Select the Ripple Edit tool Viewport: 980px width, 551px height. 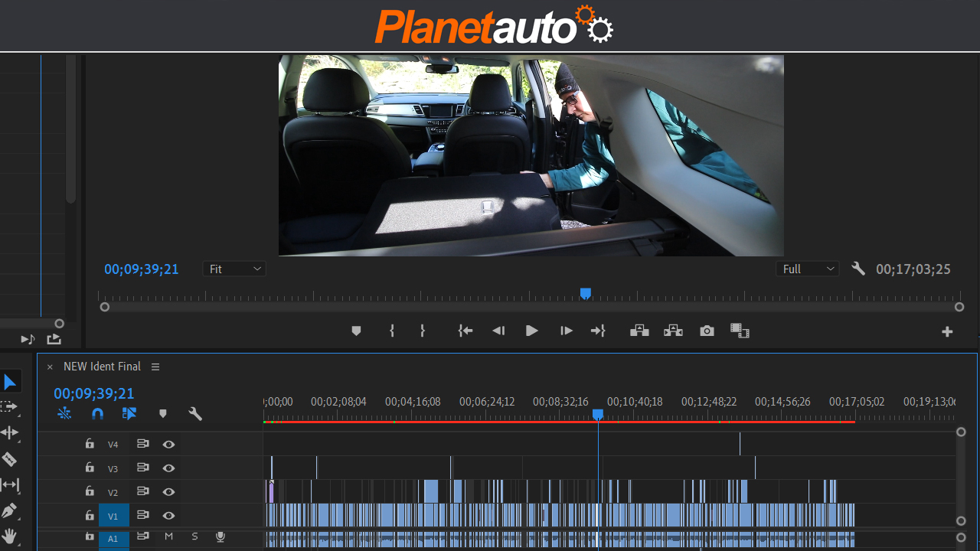pyautogui.click(x=10, y=432)
